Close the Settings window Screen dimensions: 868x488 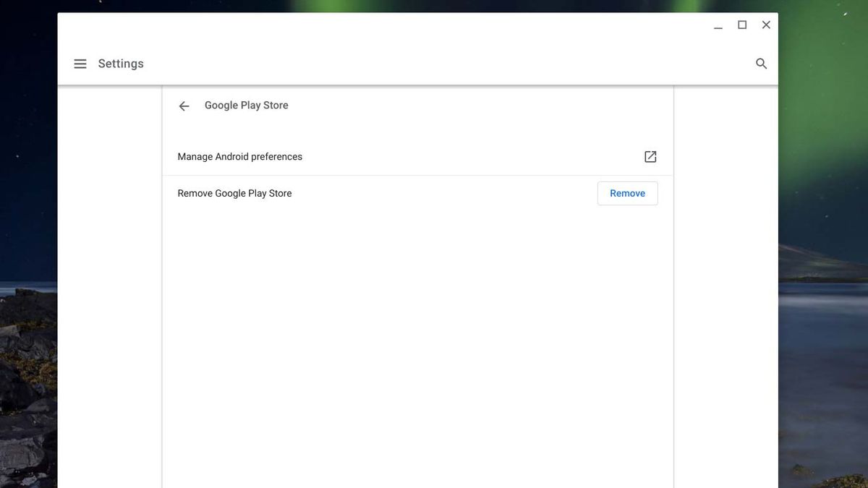[x=765, y=25]
